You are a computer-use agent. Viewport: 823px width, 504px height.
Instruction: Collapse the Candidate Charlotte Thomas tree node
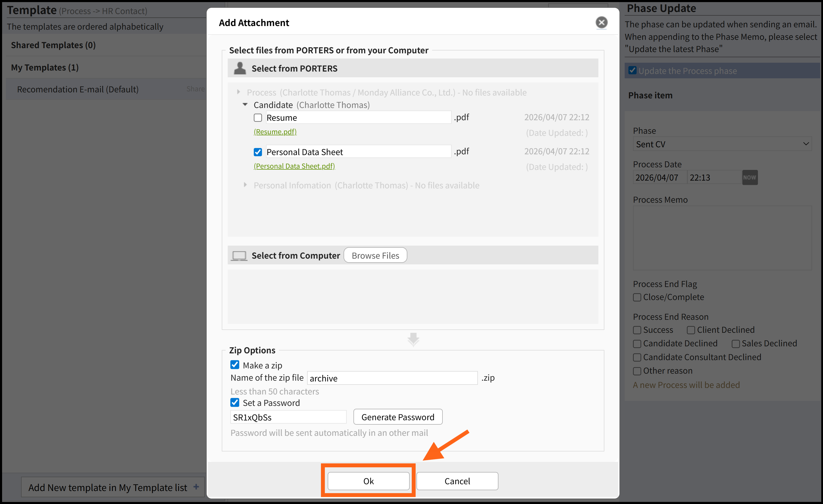tap(245, 105)
